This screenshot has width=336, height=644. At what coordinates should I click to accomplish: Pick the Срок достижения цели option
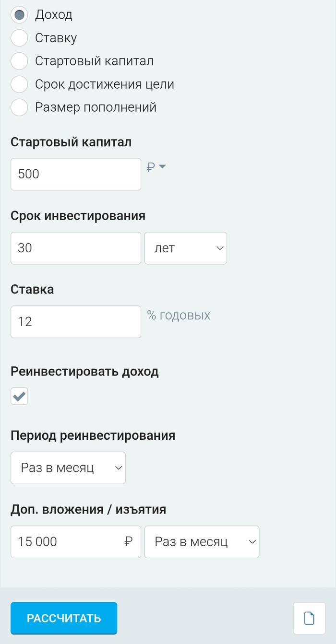click(19, 84)
